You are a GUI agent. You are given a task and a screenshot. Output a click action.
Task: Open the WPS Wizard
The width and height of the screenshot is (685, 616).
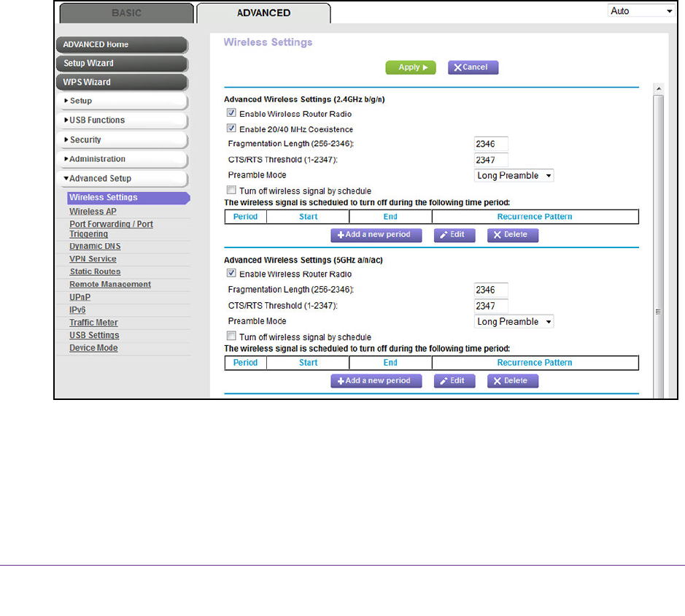[122, 82]
